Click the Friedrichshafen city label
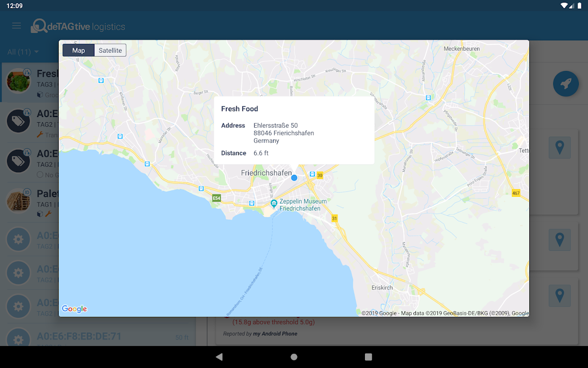The height and width of the screenshot is (368, 588). point(266,173)
